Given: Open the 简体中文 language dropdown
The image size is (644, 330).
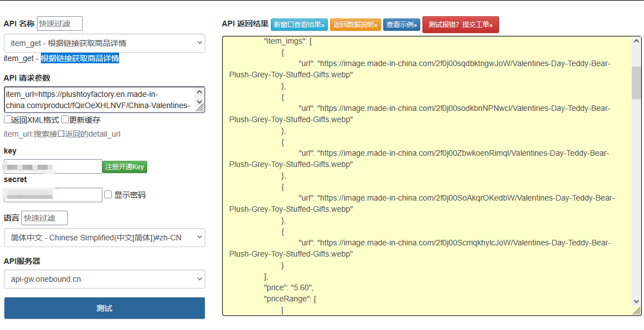Looking at the screenshot, I should coord(104,238).
